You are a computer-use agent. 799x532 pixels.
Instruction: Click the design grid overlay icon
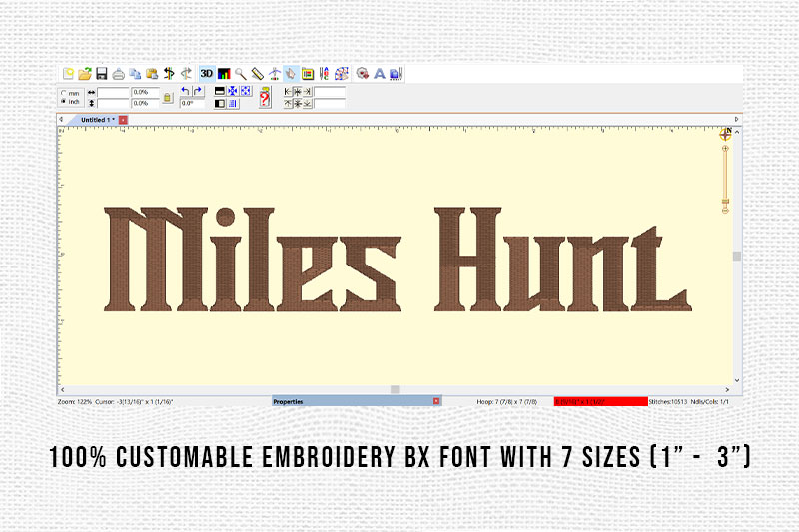tap(342, 74)
